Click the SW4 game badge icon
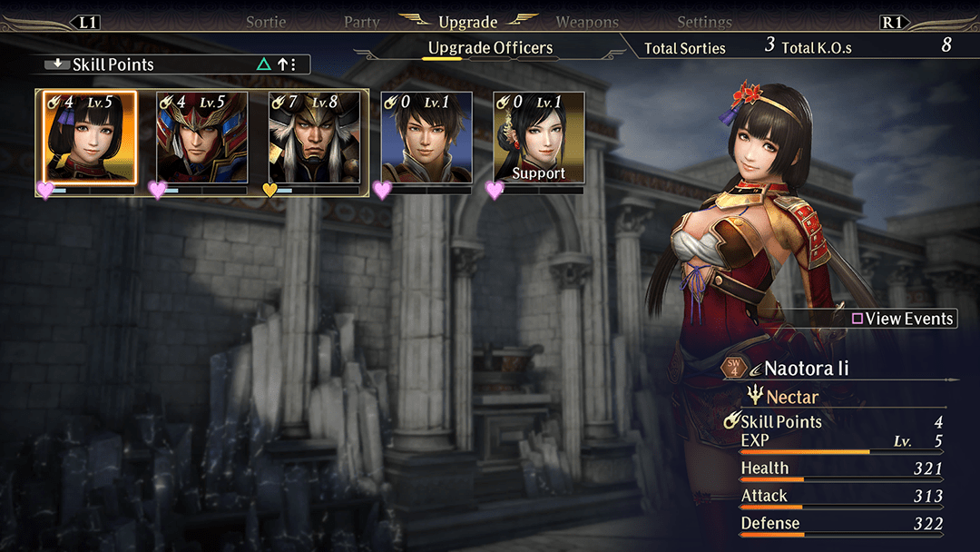Screen dimensions: 980x552 [734, 368]
